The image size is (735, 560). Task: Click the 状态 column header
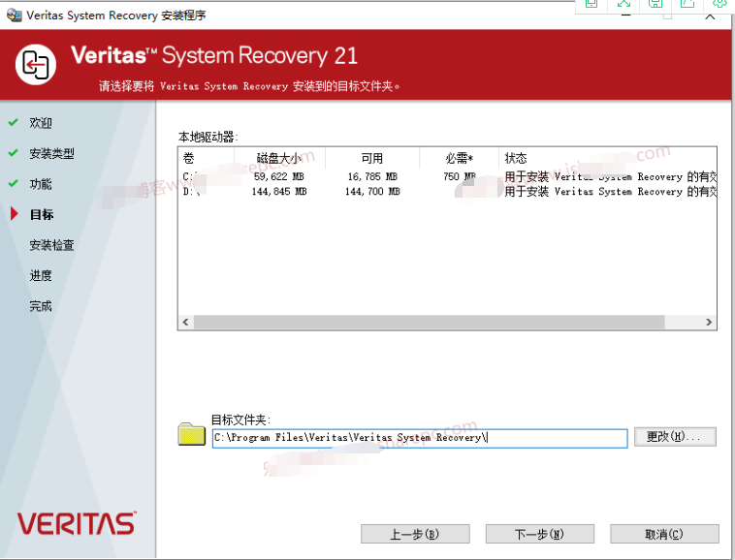tap(608, 158)
